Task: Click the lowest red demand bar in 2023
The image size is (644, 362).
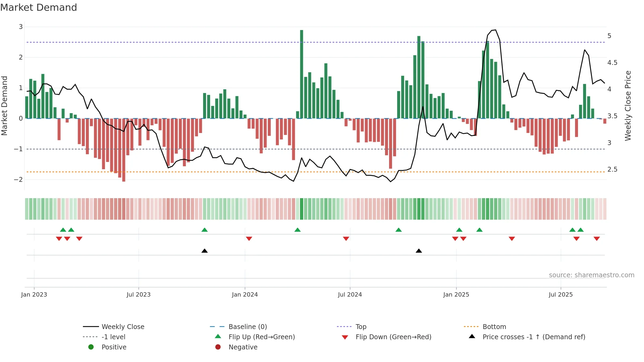Action: coord(124,150)
